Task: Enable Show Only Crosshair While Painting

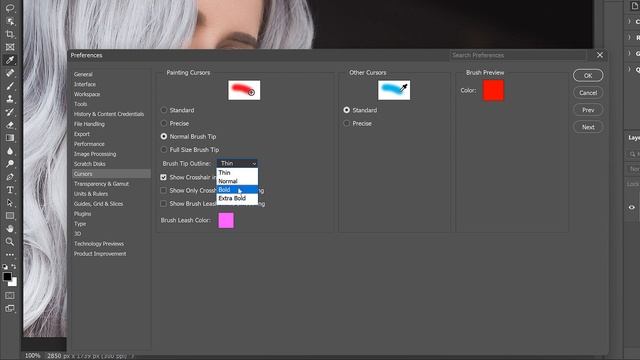Action: point(163,190)
